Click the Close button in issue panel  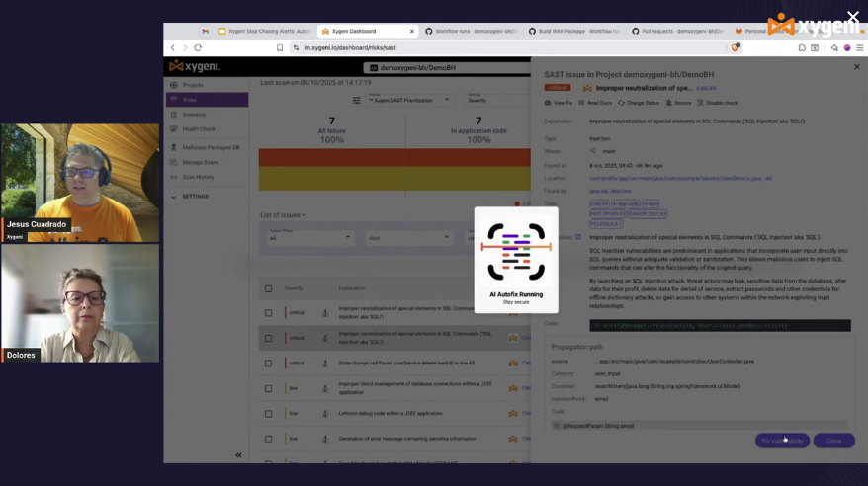(833, 441)
